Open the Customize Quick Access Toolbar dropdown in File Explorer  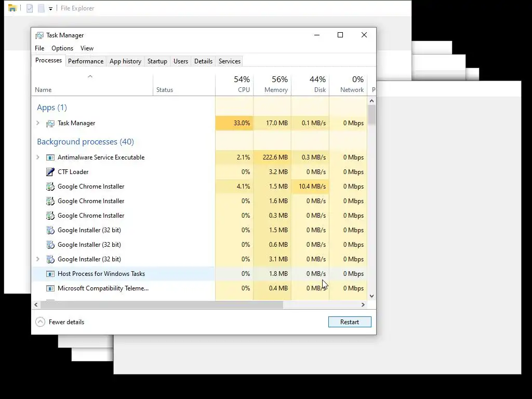[x=50, y=8]
